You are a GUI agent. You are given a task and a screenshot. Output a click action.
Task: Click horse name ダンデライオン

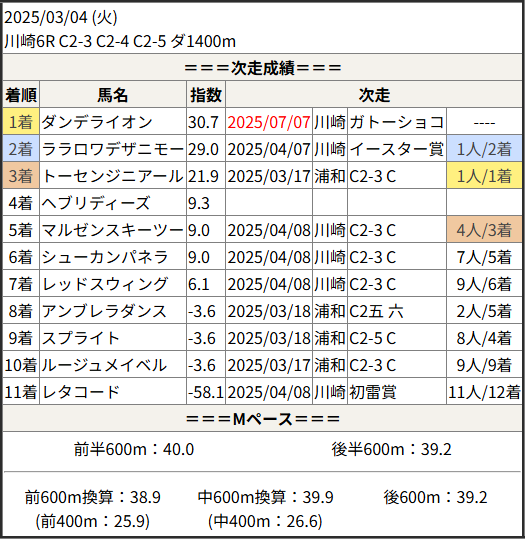coord(97,122)
